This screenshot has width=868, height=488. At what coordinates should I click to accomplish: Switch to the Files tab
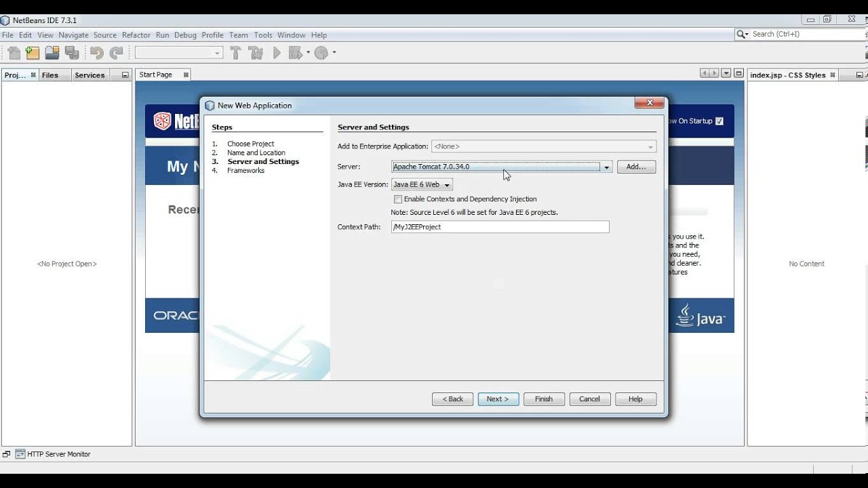tap(50, 75)
